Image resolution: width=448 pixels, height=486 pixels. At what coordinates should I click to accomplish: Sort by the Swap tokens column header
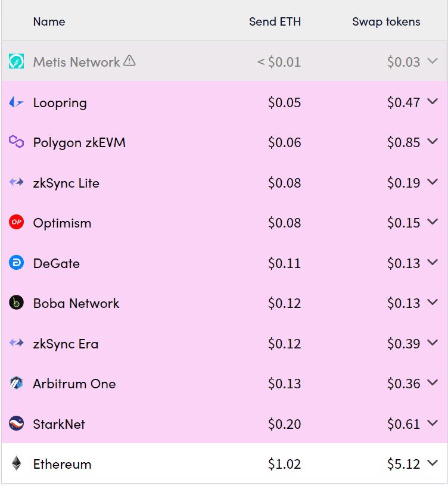click(x=386, y=21)
